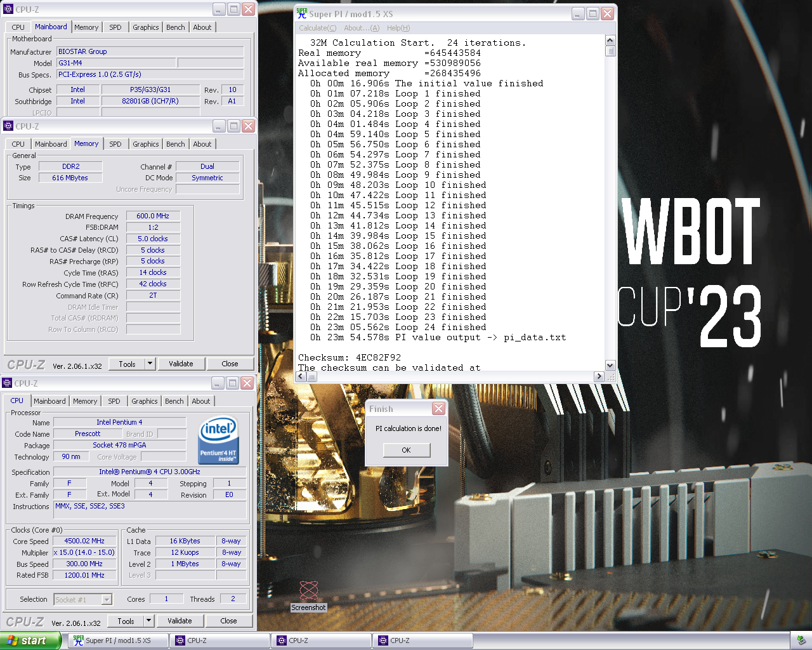This screenshot has height=650, width=812.
Task: Click Validate in Memory CPU-Z window
Action: coord(181,364)
